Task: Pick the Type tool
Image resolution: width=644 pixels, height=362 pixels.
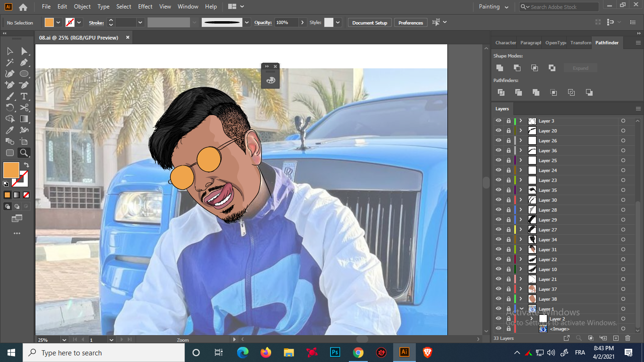Action: coord(25,96)
